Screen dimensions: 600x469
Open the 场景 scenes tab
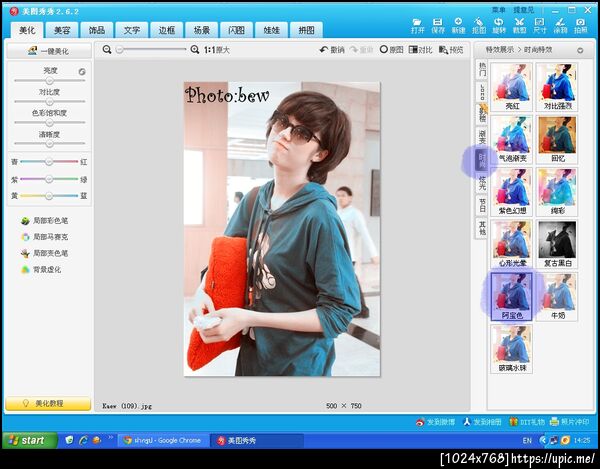pyautogui.click(x=202, y=30)
